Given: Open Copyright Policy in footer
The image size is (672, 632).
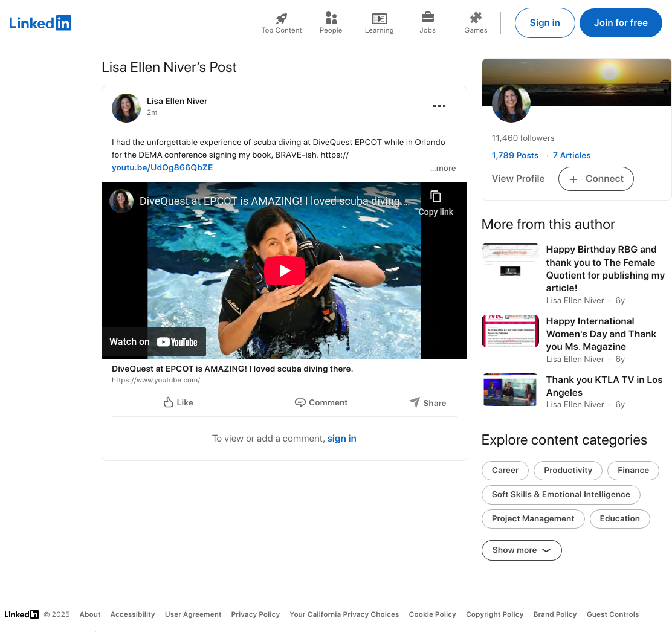Looking at the screenshot, I should (x=494, y=614).
